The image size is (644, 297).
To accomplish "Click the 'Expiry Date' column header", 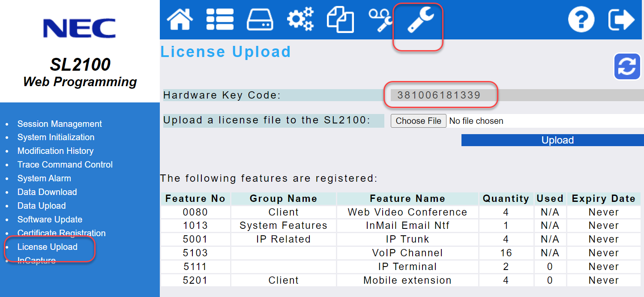I will click(x=604, y=198).
